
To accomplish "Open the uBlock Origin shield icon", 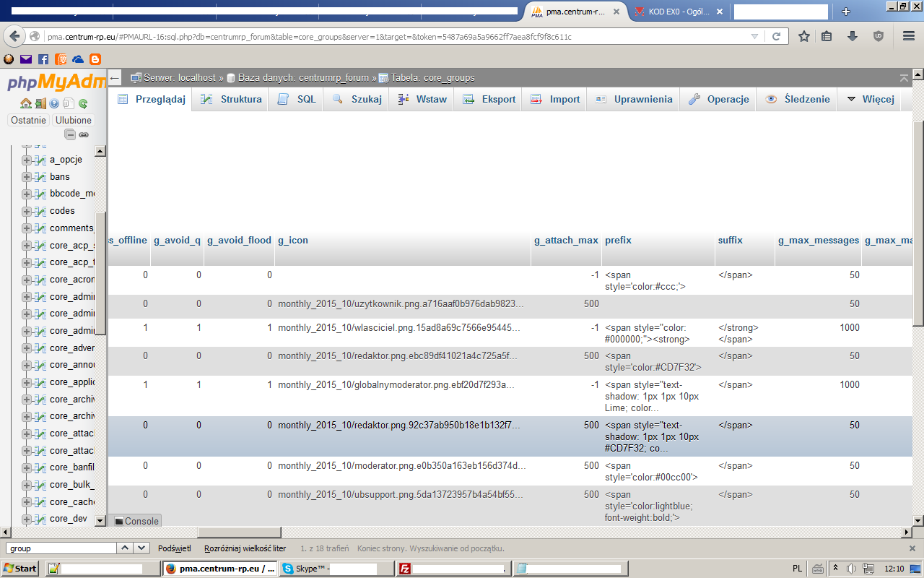I will (879, 36).
